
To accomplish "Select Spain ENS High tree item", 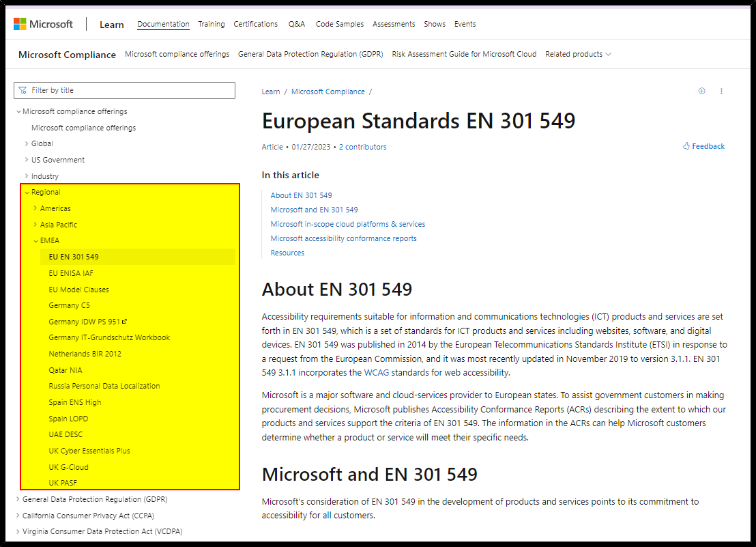I will point(75,402).
